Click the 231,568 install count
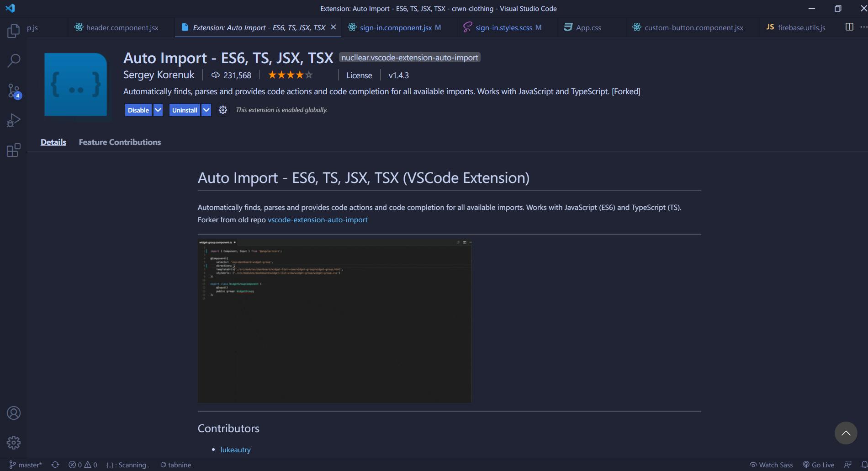This screenshot has width=868, height=471. pyautogui.click(x=237, y=75)
